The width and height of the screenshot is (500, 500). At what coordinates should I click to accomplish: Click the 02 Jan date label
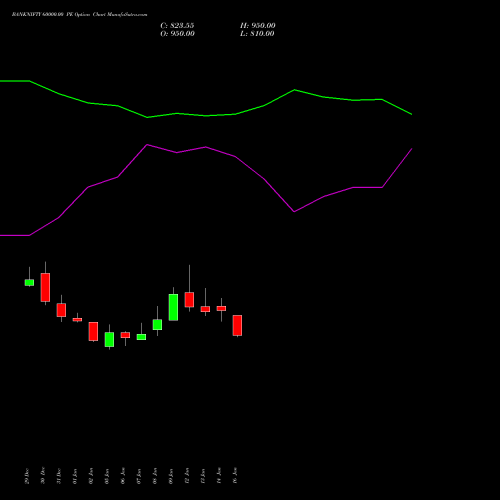pyautogui.click(x=91, y=476)
